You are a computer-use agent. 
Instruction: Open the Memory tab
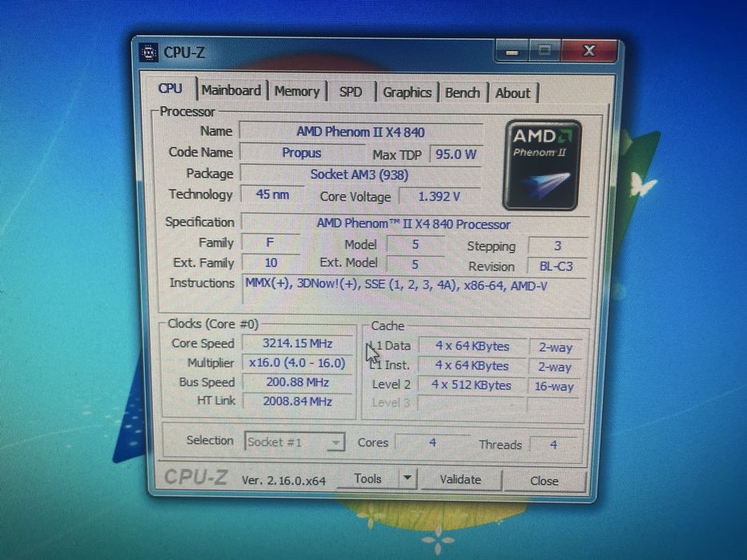point(297,91)
